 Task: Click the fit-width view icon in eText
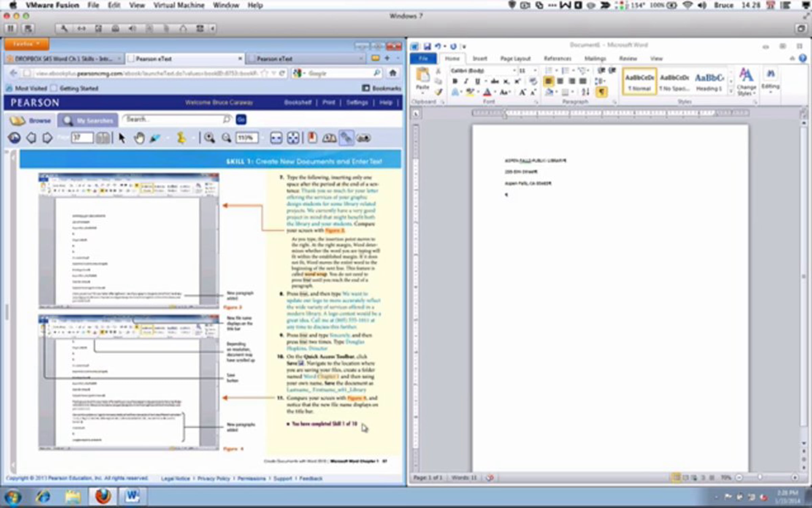276,138
